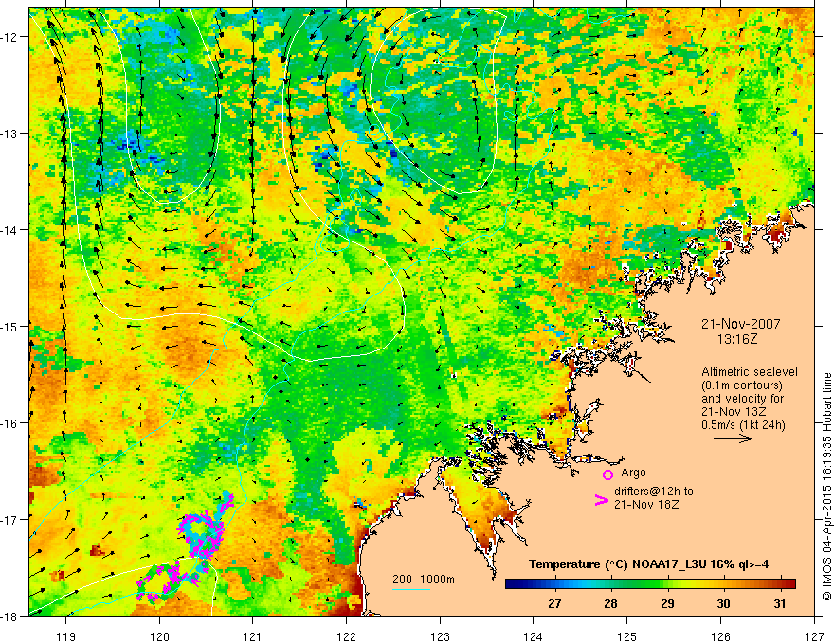Click the temperature color bar at 27
The width and height of the screenshot is (834, 644).
click(554, 583)
